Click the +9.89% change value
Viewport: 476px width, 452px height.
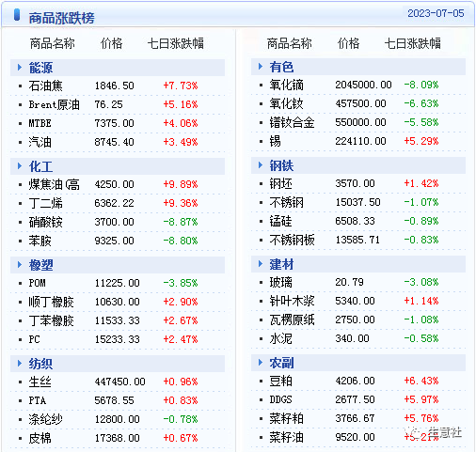[181, 184]
